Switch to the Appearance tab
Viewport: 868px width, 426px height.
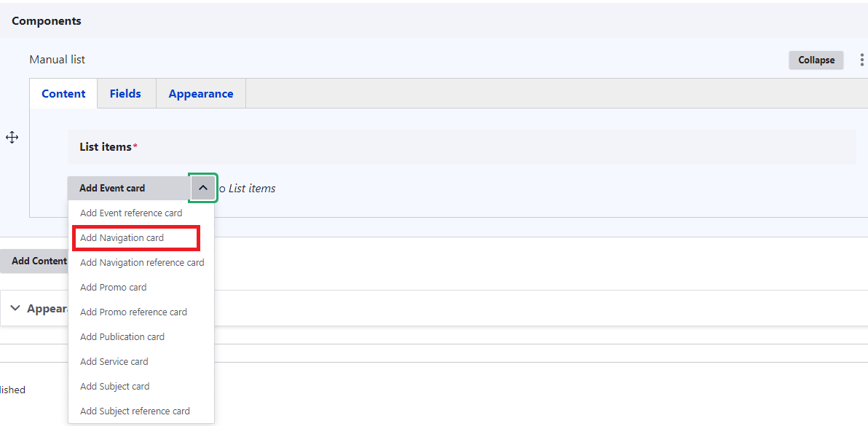coord(201,94)
